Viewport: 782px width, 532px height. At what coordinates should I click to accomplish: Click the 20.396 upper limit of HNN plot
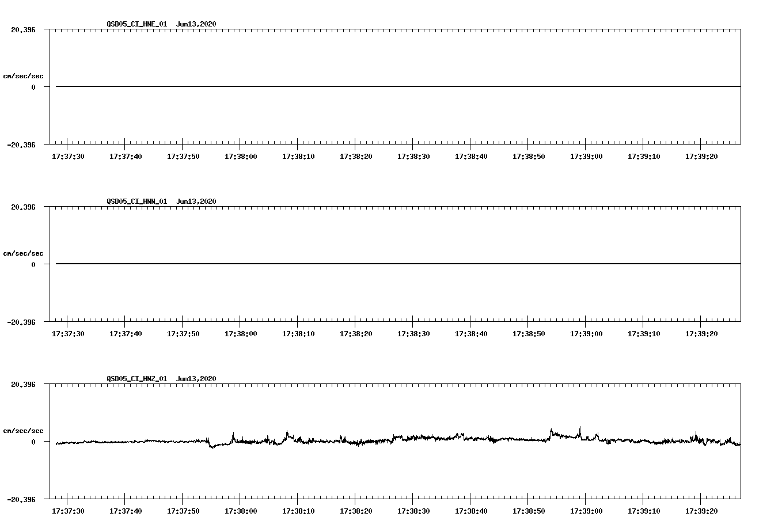click(23, 207)
